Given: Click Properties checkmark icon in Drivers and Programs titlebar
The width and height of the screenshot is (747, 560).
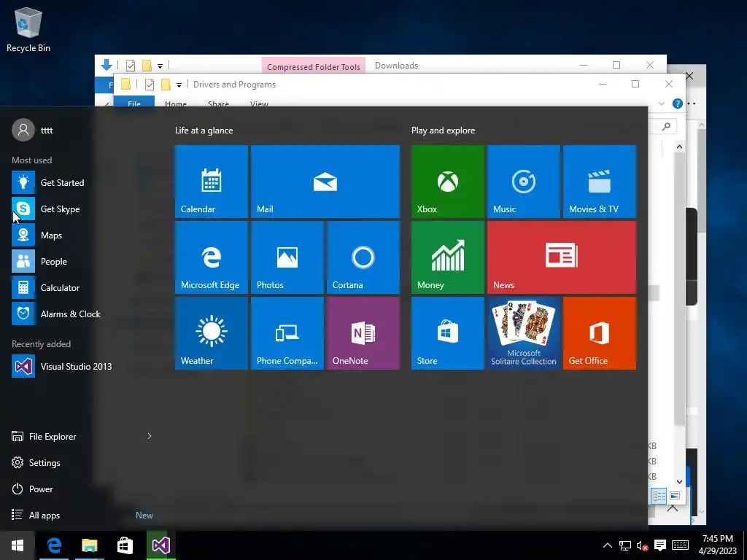Looking at the screenshot, I should click(149, 85).
